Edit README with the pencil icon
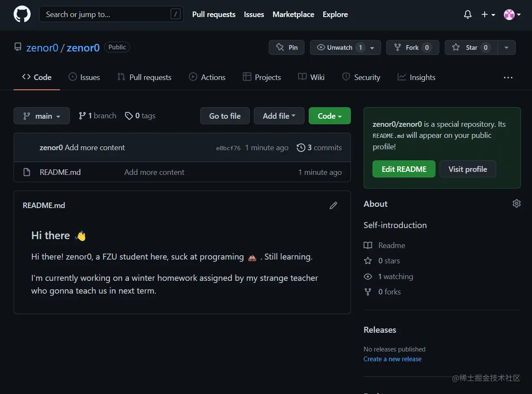532x394 pixels. click(x=333, y=206)
